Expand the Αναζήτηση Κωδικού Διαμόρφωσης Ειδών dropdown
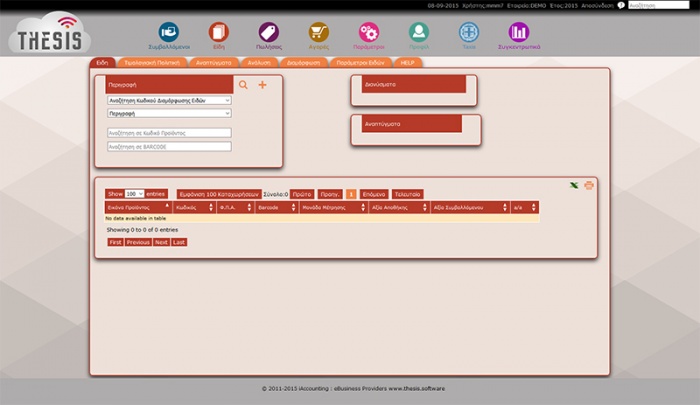The height and width of the screenshot is (405, 700). 168,101
